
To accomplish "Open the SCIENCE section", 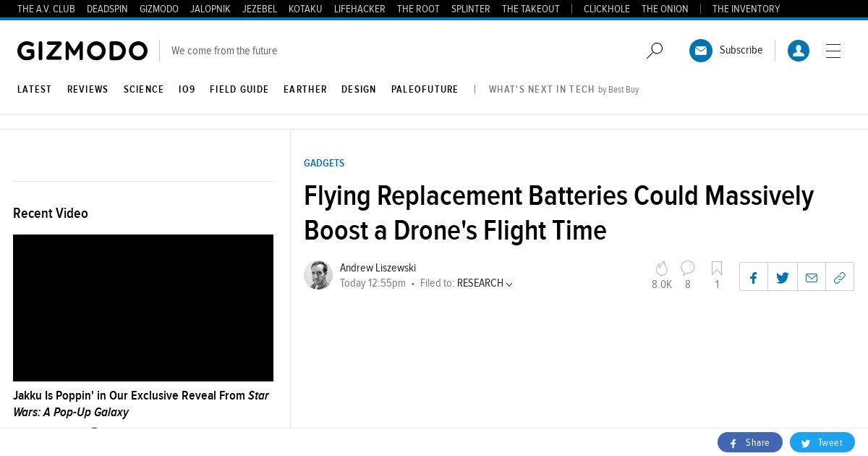I will 144,90.
